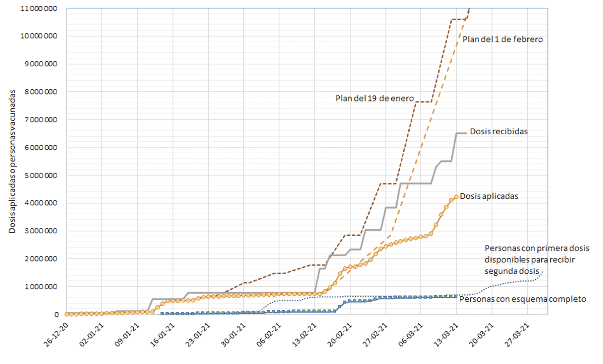Select the 'Dosis aplicadas' series label
Screen dimensions: 603x364
coord(488,196)
